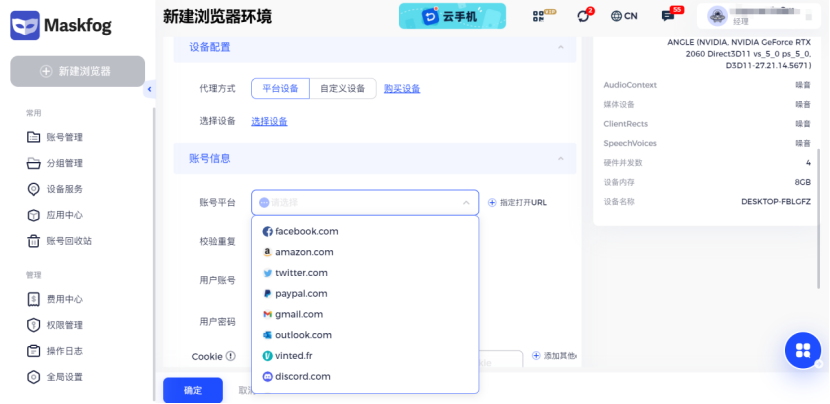The image size is (830, 404).
Task: Click the 账号平台 select box
Action: (x=365, y=202)
